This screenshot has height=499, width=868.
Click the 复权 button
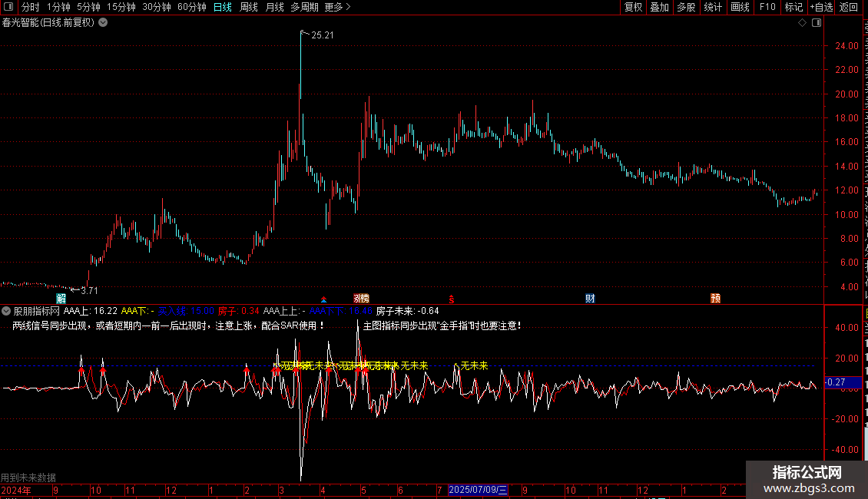tap(633, 7)
